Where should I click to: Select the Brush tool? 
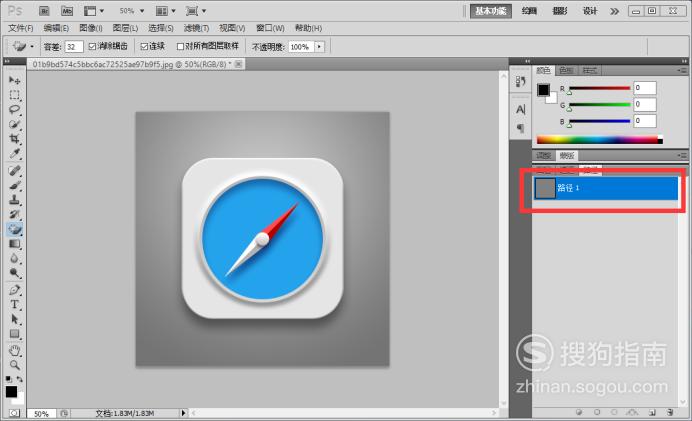15,185
